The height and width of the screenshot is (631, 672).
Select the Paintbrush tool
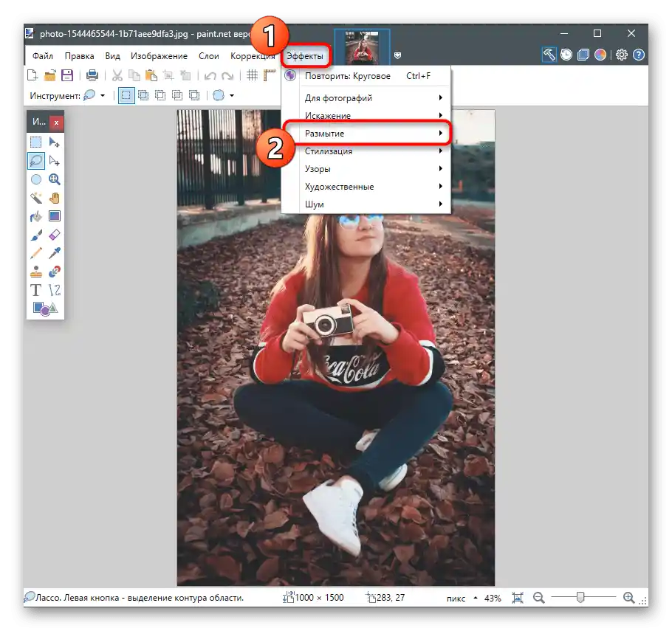tap(36, 235)
